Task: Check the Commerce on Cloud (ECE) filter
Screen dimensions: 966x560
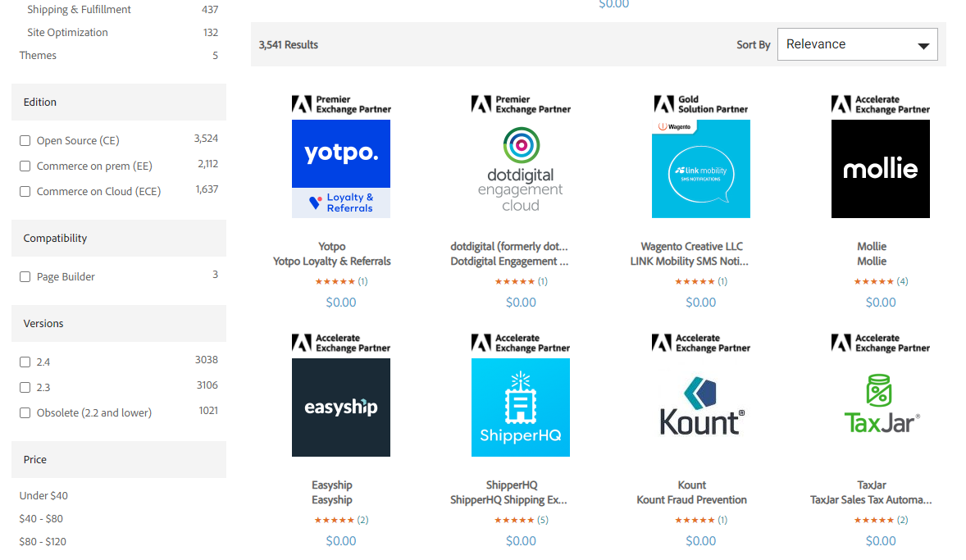Action: tap(25, 192)
